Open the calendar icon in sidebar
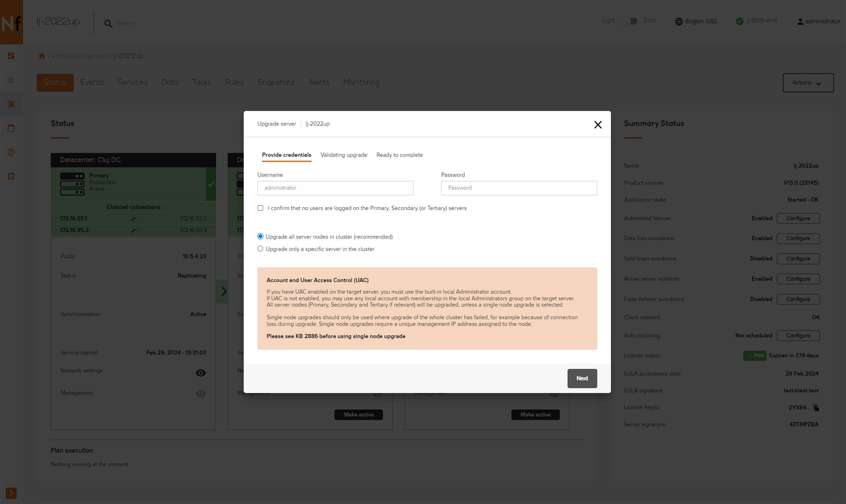This screenshot has width=846, height=504. 11,128
